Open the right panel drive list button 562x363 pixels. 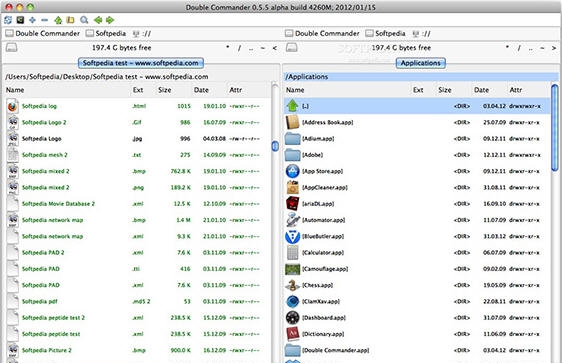(291, 48)
